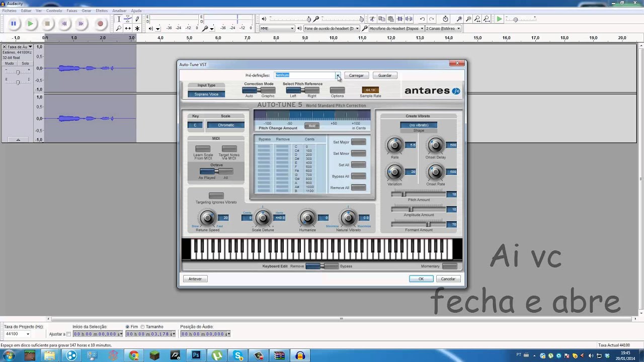Image resolution: width=644 pixels, height=362 pixels.
Task: Click the Undo arrow icon
Action: coord(422,19)
